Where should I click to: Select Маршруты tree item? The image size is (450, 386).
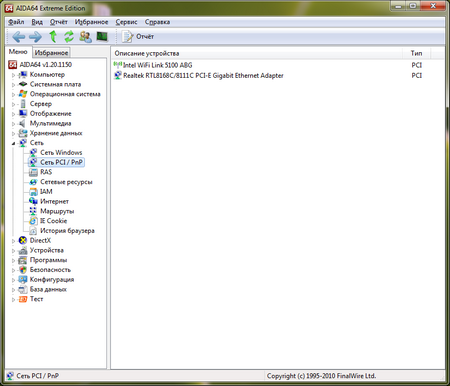57,211
